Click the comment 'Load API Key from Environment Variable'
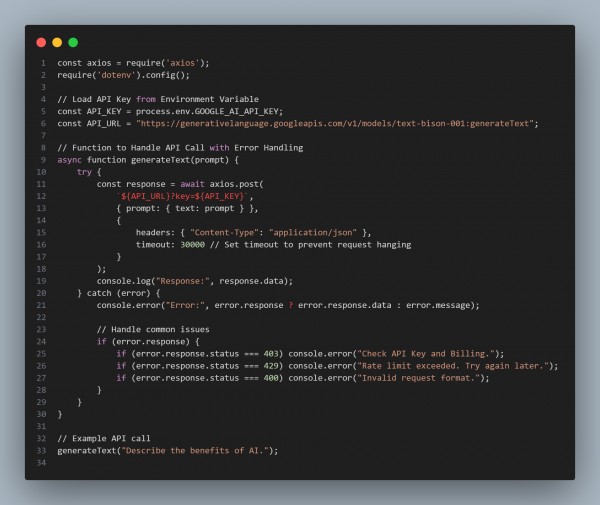Image resolution: width=600 pixels, height=505 pixels. pos(158,99)
